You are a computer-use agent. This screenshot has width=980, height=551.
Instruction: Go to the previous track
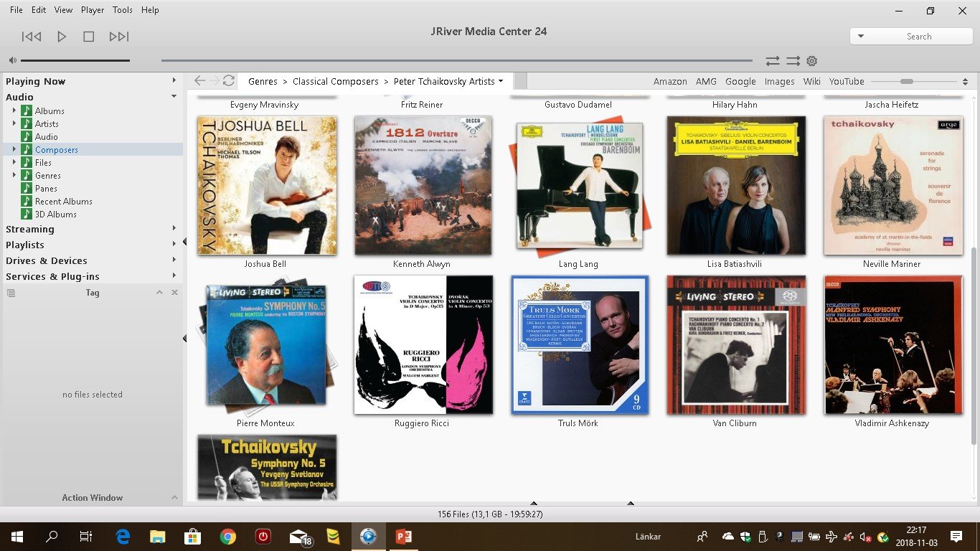tap(32, 37)
